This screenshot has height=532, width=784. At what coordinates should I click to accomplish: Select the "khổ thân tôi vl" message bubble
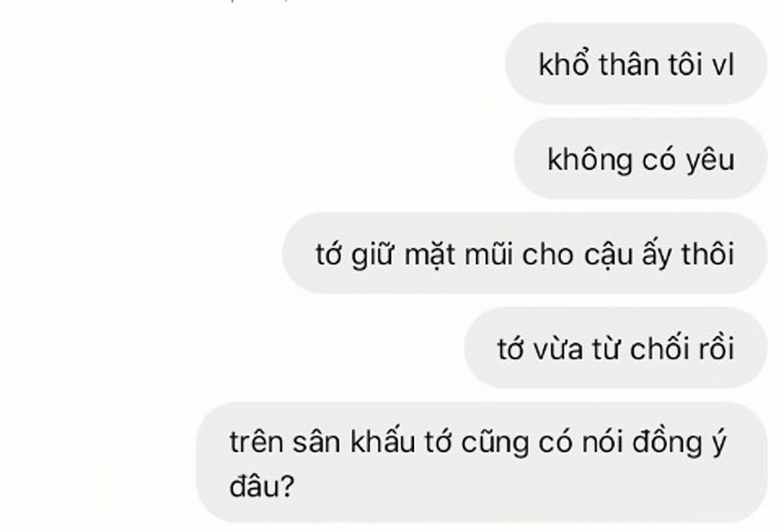[x=636, y=64]
